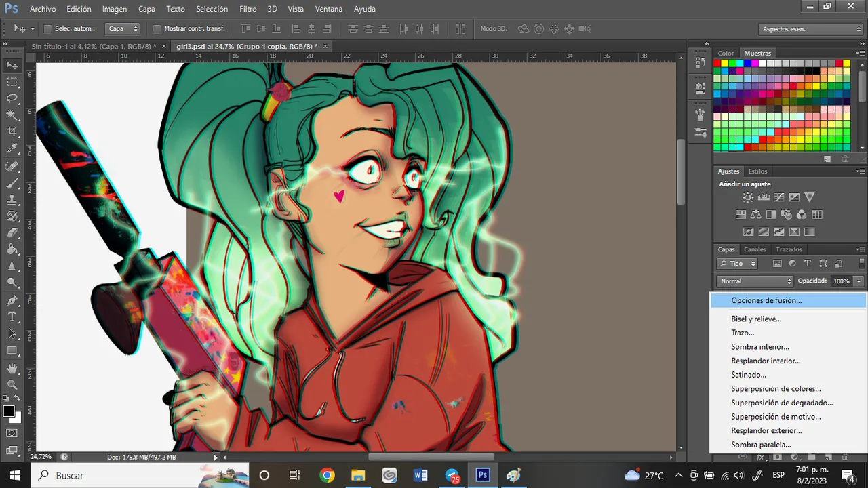Select the Sharpen/Blur tool

click(12, 266)
